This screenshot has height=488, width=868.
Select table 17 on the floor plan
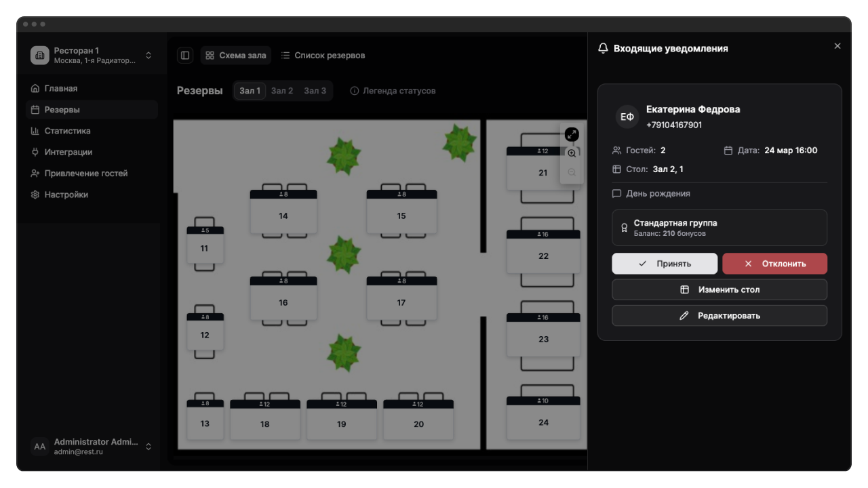pyautogui.click(x=401, y=302)
